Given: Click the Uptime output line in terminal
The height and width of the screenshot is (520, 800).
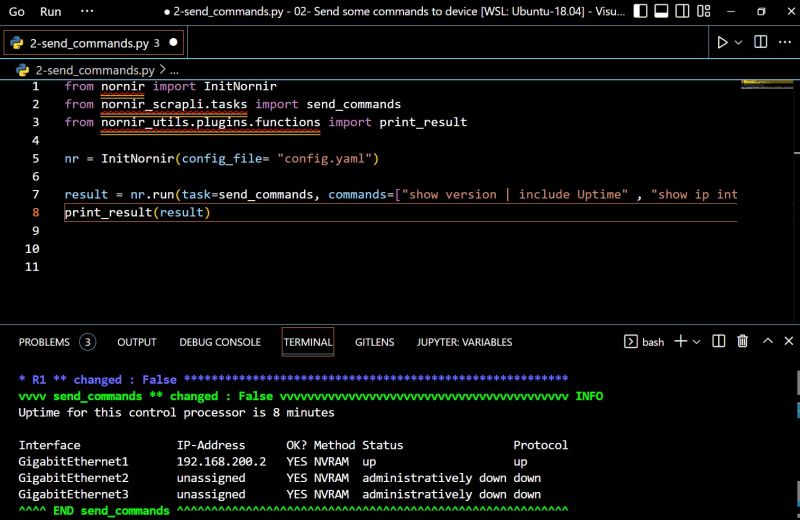Looking at the screenshot, I should (177, 412).
